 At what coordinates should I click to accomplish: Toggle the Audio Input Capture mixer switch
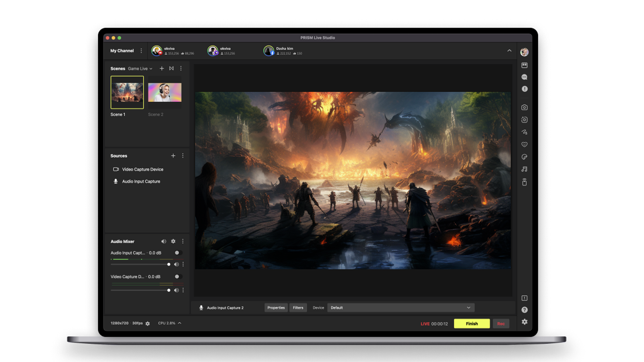pyautogui.click(x=178, y=253)
